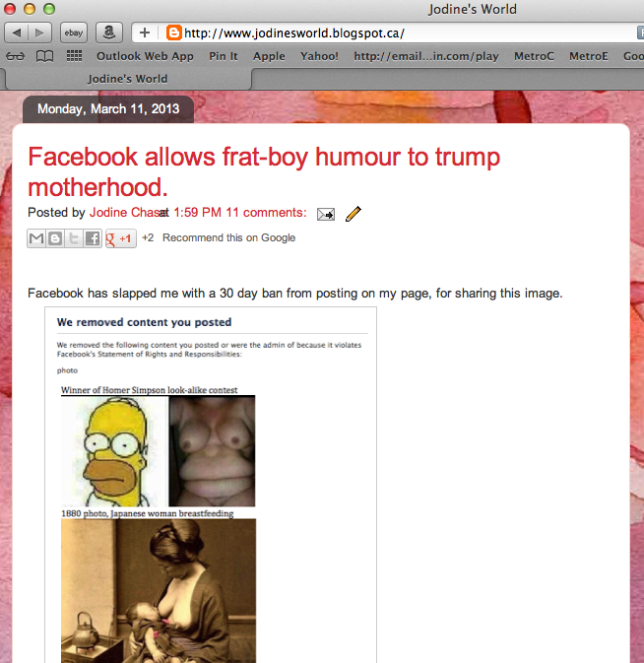Click the Add Bookmark plus button
644x663 pixels.
click(x=145, y=33)
